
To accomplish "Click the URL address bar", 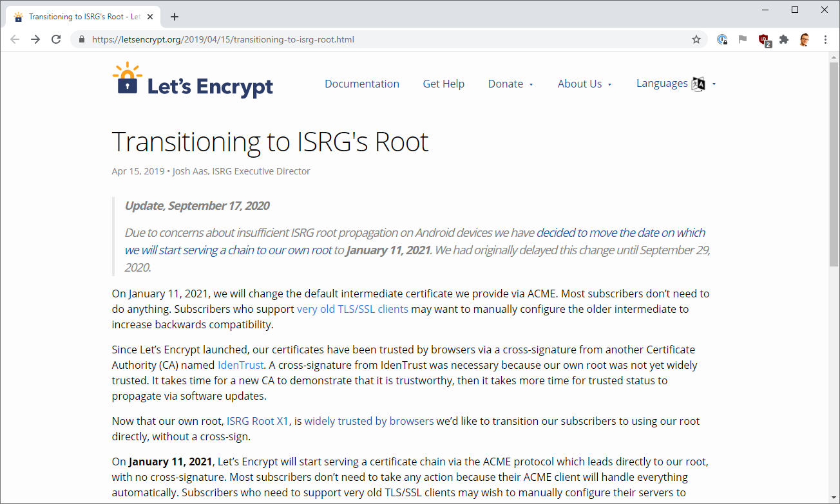I will point(387,39).
